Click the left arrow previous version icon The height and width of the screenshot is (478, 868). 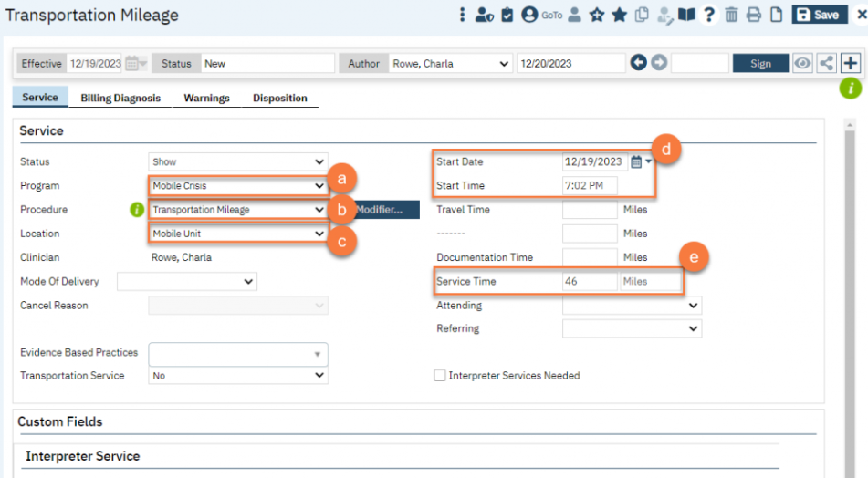639,64
